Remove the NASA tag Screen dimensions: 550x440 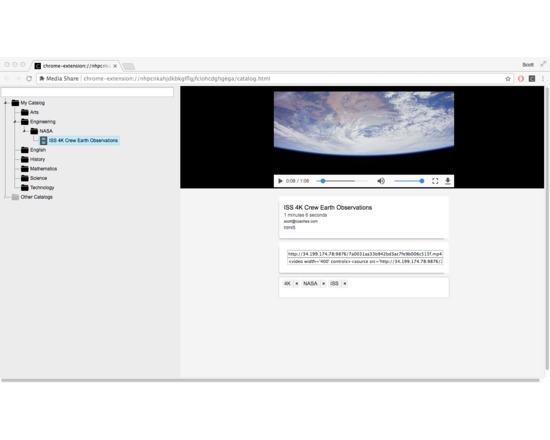pos(323,284)
